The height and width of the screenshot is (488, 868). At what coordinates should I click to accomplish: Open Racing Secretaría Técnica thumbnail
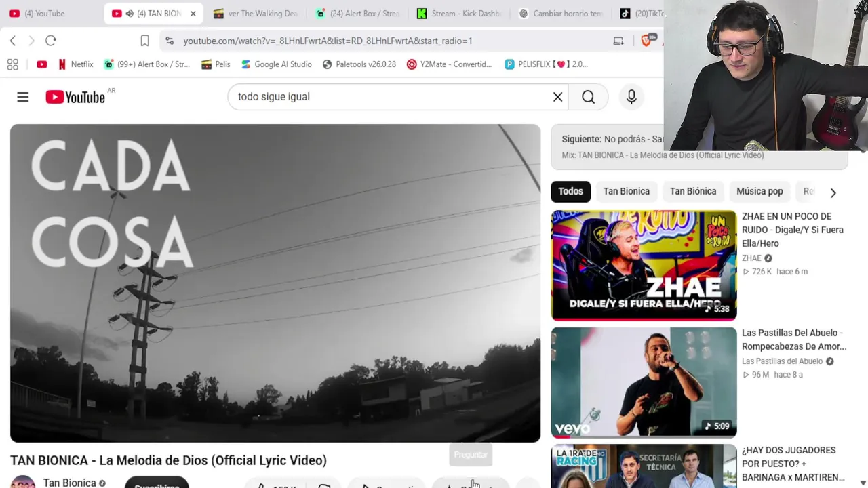click(644, 466)
